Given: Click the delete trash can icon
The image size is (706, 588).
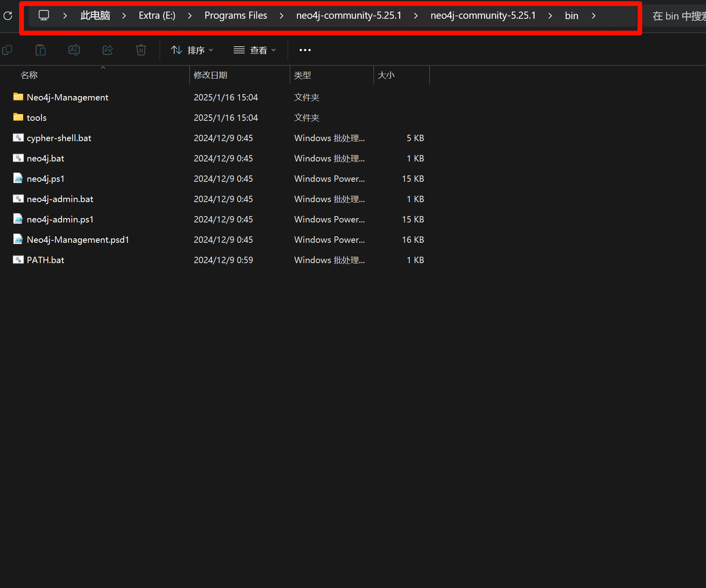Looking at the screenshot, I should tap(141, 50).
